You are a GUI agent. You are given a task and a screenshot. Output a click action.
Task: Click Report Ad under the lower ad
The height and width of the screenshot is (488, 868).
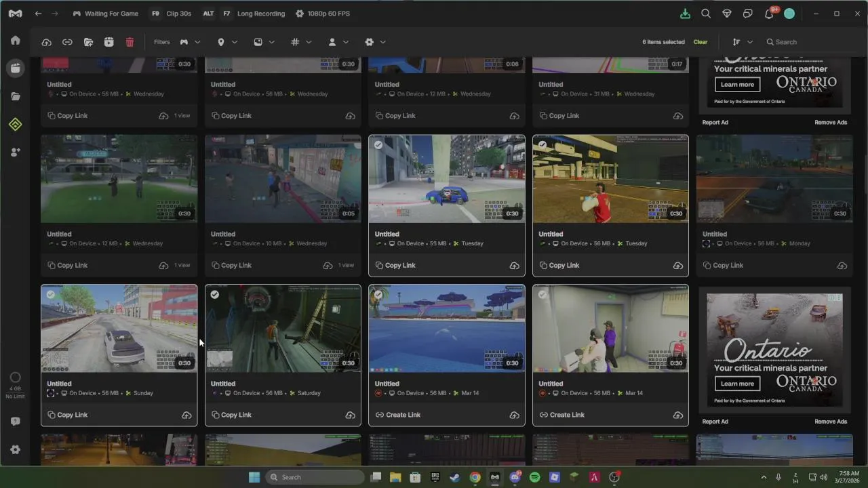point(715,422)
